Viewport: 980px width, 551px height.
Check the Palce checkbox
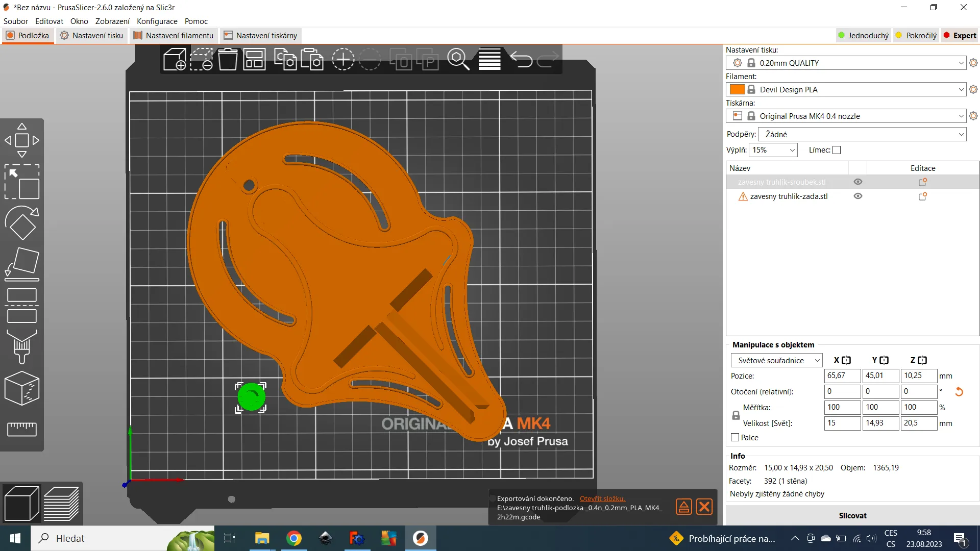[x=735, y=438]
